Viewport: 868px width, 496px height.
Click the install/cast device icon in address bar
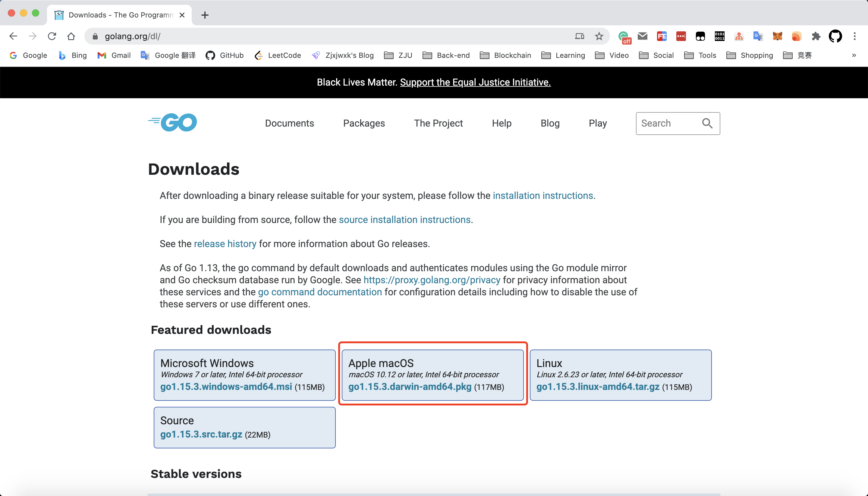(580, 36)
